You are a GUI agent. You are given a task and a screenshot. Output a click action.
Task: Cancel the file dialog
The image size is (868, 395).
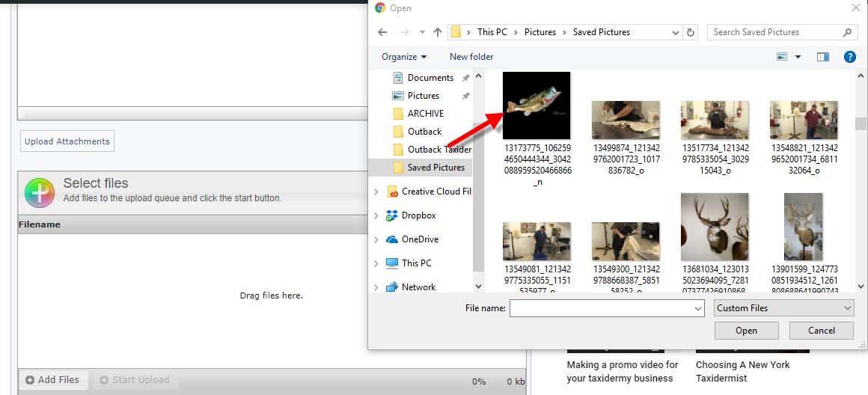(x=821, y=331)
